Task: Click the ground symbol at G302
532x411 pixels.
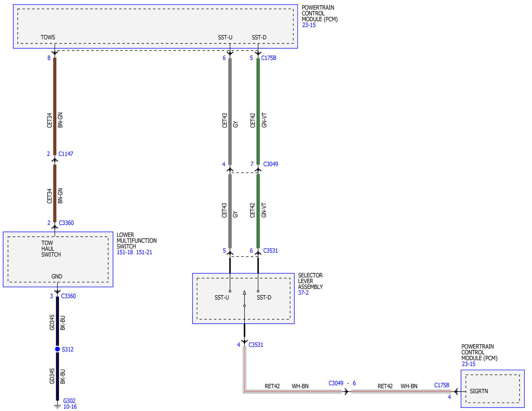Action: pyautogui.click(x=57, y=405)
